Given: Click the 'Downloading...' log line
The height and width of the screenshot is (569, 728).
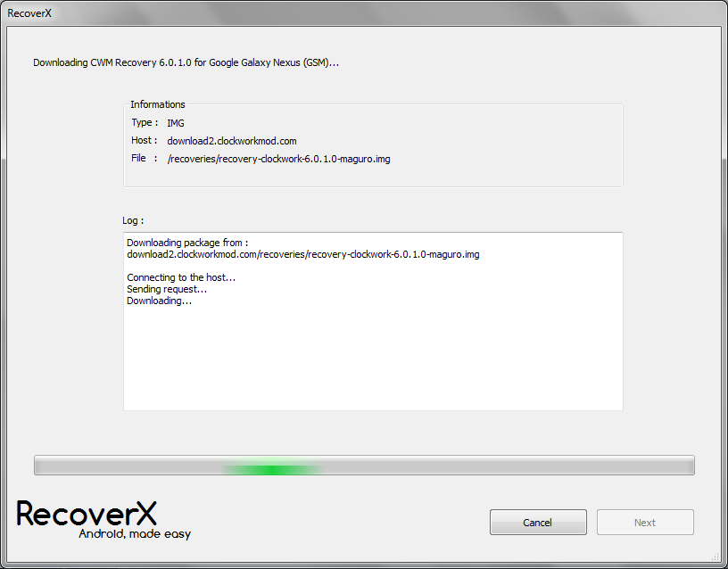Looking at the screenshot, I should [x=159, y=301].
